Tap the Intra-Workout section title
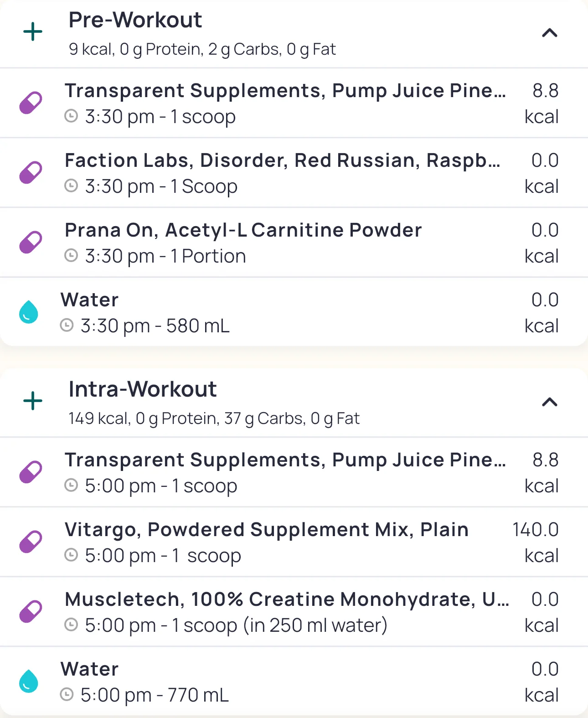The image size is (588, 718). coord(143,390)
